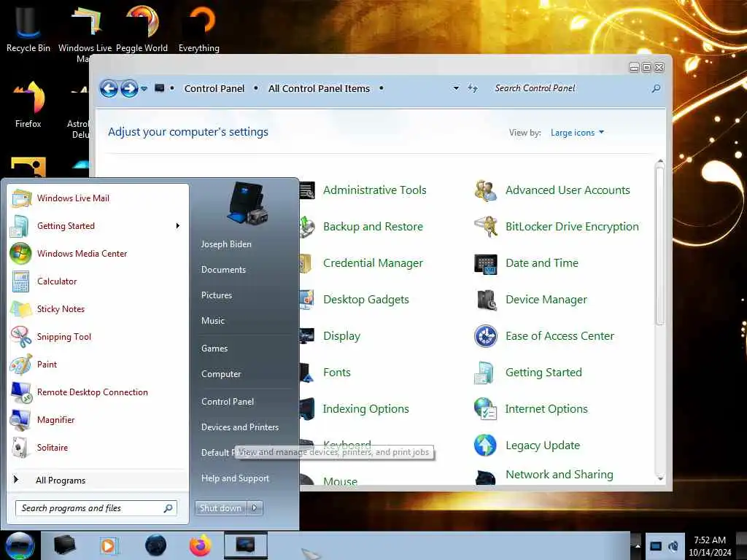
Task: Click the Internet Options globe icon
Action: point(485,409)
